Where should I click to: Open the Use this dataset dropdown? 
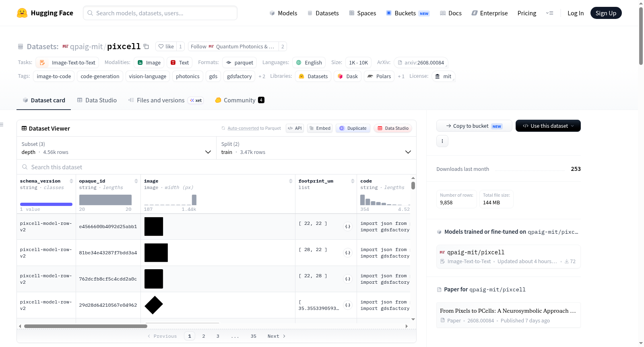point(548,126)
